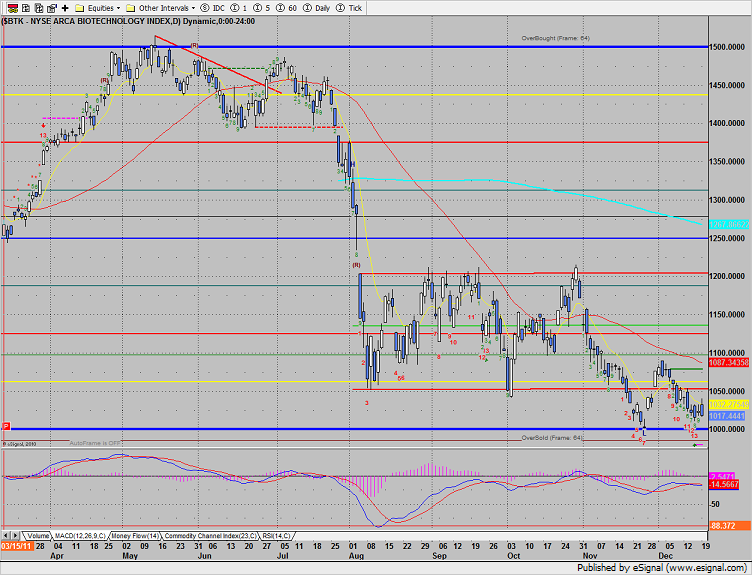
Task: Click the 1250.0000 price axis label
Action: pos(727,238)
